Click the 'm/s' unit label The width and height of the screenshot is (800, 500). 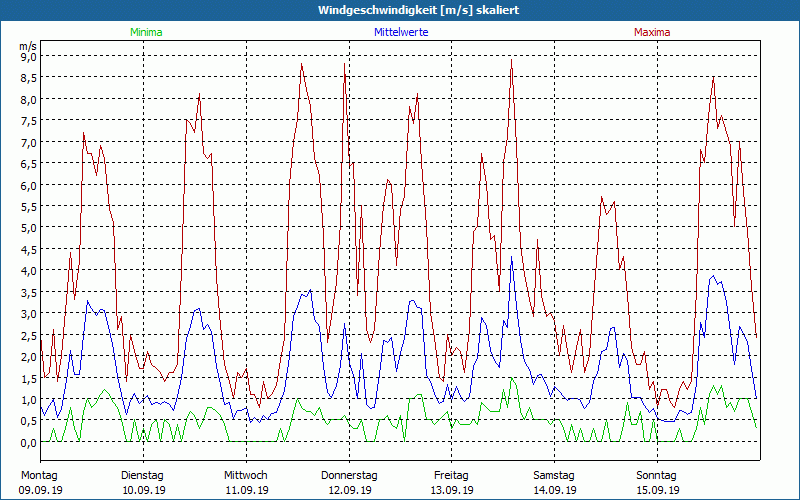pyautogui.click(x=28, y=46)
